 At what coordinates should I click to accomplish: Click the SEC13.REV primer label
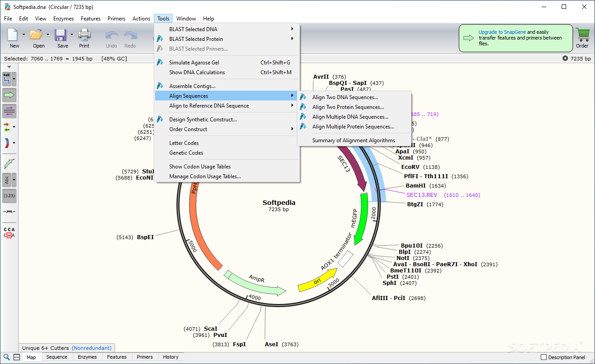click(422, 195)
